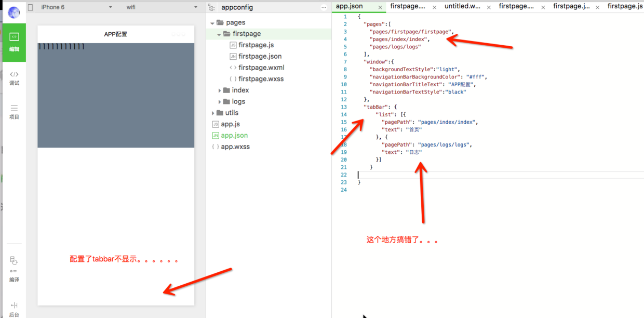The image size is (644, 318).
Task: Click the pages folder icon
Action: pyautogui.click(x=220, y=22)
